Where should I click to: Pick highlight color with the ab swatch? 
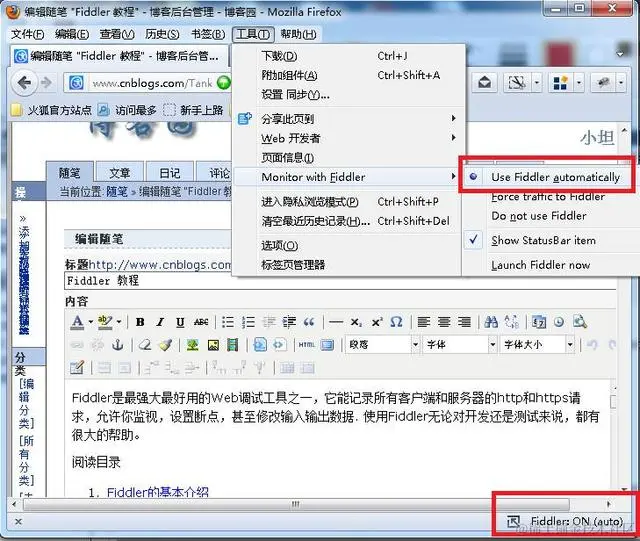105,322
